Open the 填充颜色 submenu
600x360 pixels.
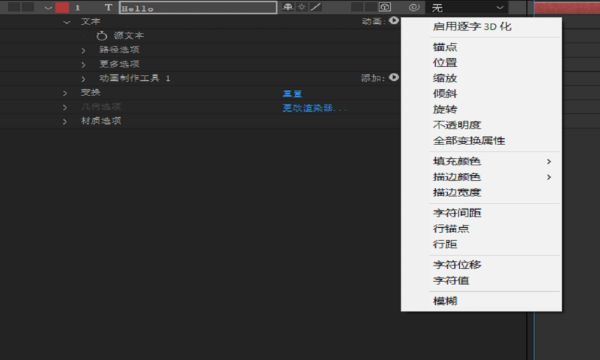[x=481, y=161]
